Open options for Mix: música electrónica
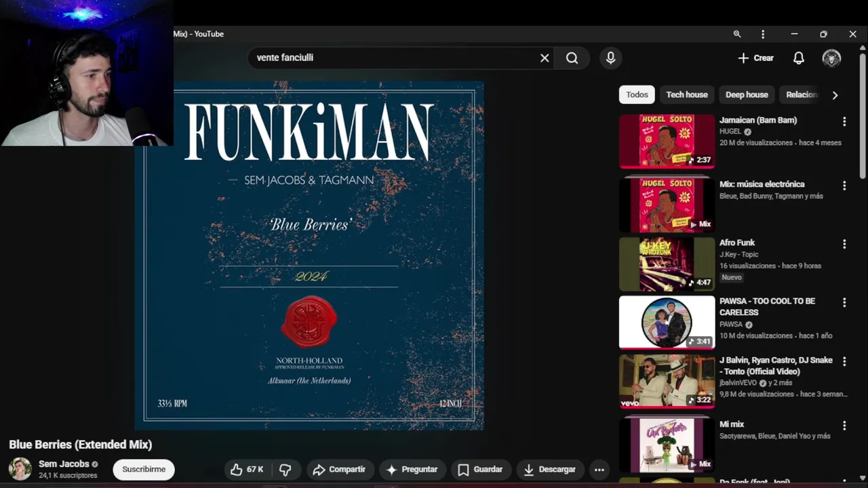The width and height of the screenshot is (868, 488). (844, 186)
